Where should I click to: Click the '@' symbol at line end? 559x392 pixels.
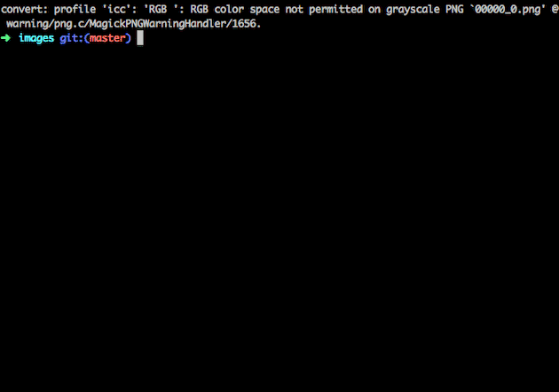coord(555,9)
